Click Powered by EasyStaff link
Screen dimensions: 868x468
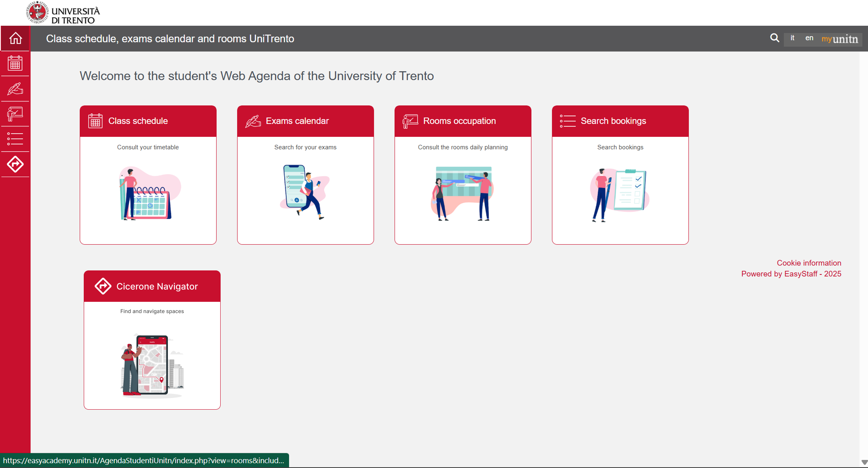point(791,274)
